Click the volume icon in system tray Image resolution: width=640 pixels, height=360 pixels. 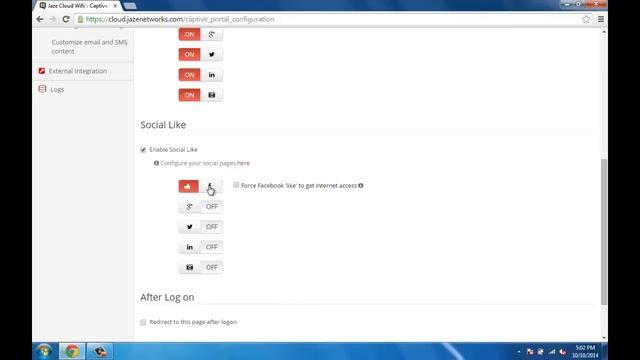pyautogui.click(x=562, y=351)
